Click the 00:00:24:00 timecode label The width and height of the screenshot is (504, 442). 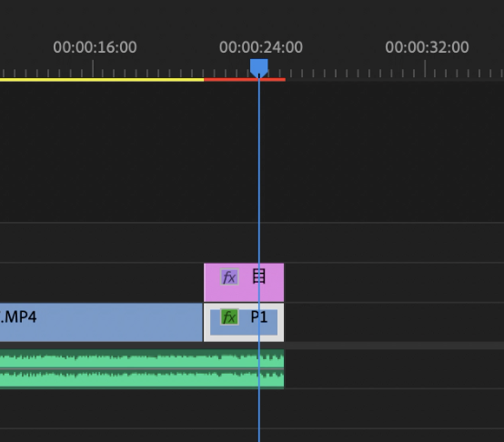[261, 47]
